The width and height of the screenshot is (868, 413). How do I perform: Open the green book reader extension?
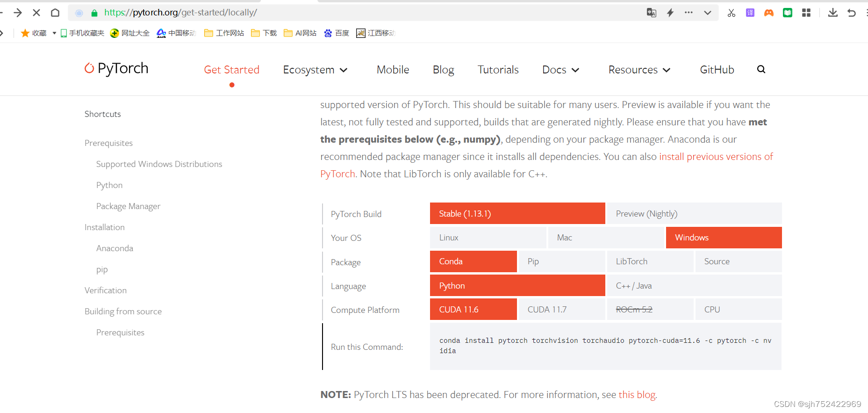tap(788, 13)
